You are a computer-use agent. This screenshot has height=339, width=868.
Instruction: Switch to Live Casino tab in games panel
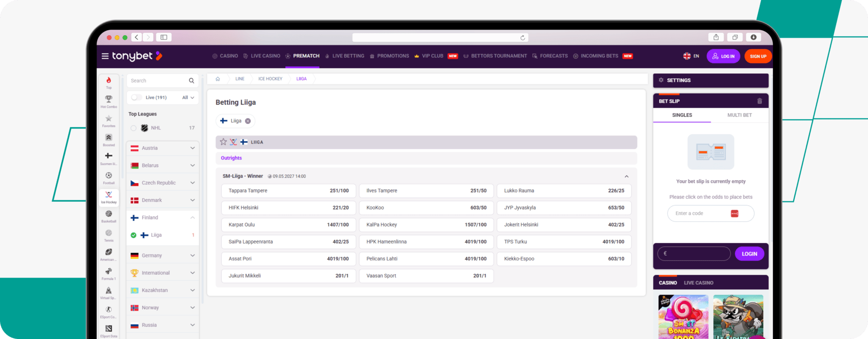coord(698,283)
